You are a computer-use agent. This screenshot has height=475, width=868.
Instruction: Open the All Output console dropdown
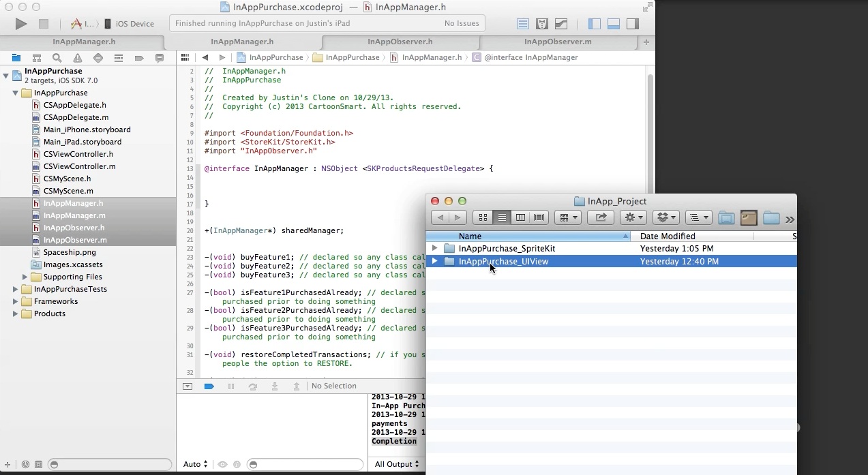coord(398,465)
